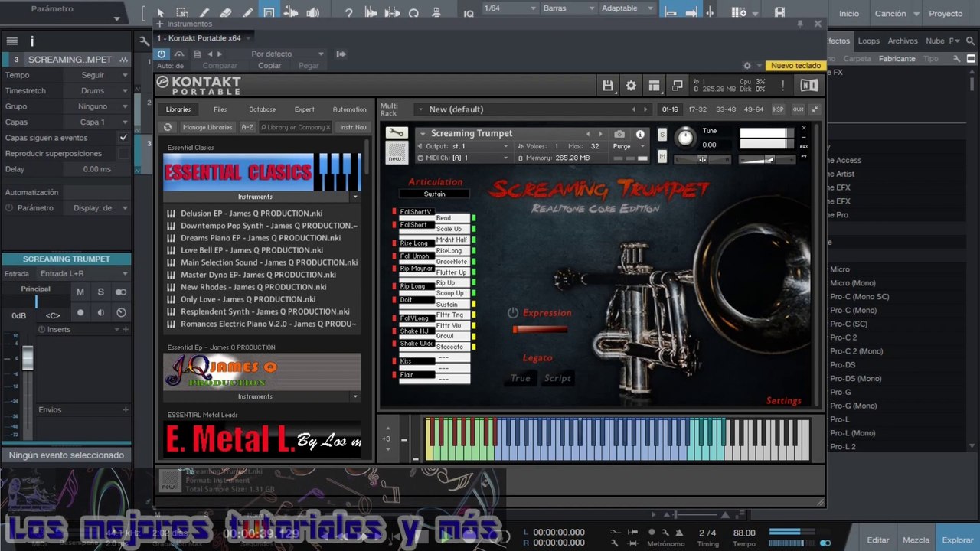Open the snapshot camera icon
980x551 pixels.
619,134
